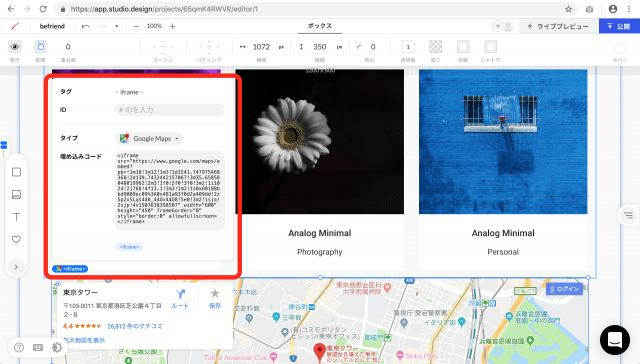The image size is (640, 364).
Task: Select the blue iframe element label
Action: click(70, 269)
